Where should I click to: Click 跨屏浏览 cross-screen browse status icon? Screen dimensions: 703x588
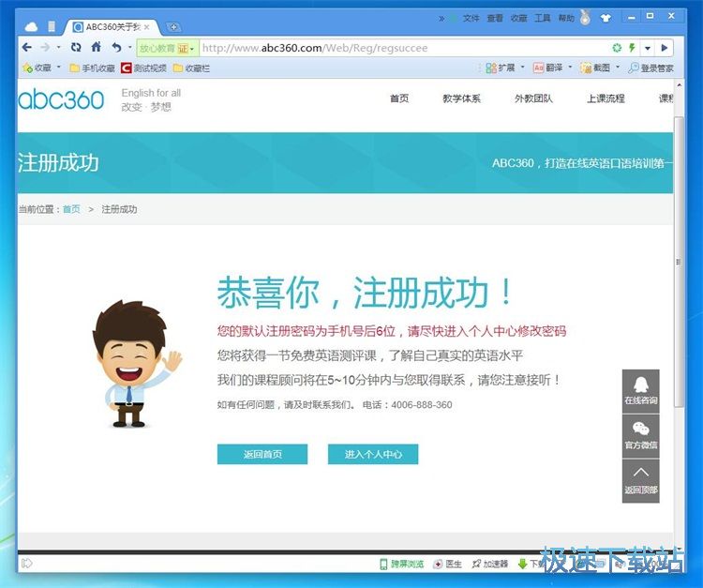click(402, 564)
